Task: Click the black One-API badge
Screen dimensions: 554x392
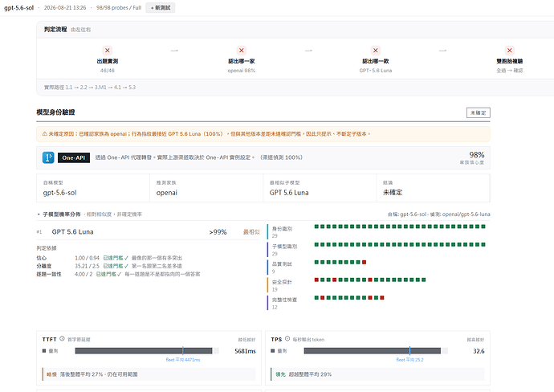Action: [74, 157]
